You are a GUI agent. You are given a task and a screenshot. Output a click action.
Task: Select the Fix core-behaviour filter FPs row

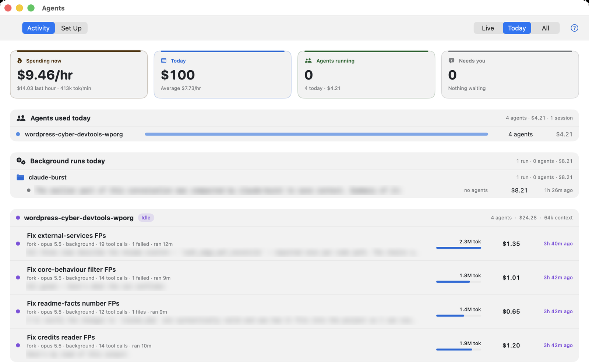click(x=294, y=277)
